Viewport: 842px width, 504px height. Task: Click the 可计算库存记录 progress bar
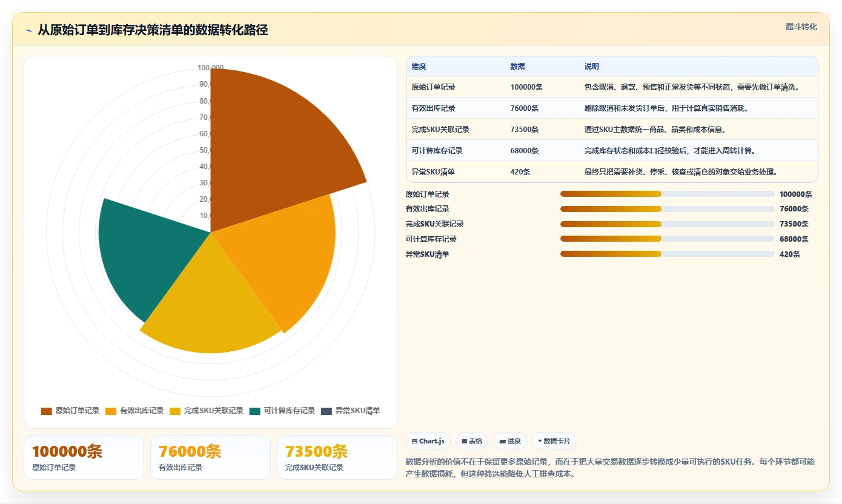(668, 239)
